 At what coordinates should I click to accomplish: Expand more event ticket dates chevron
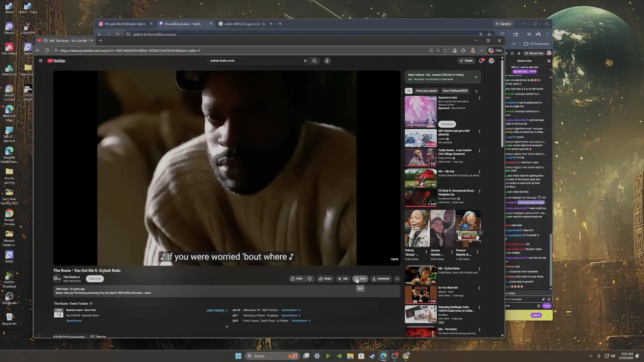pos(227,326)
